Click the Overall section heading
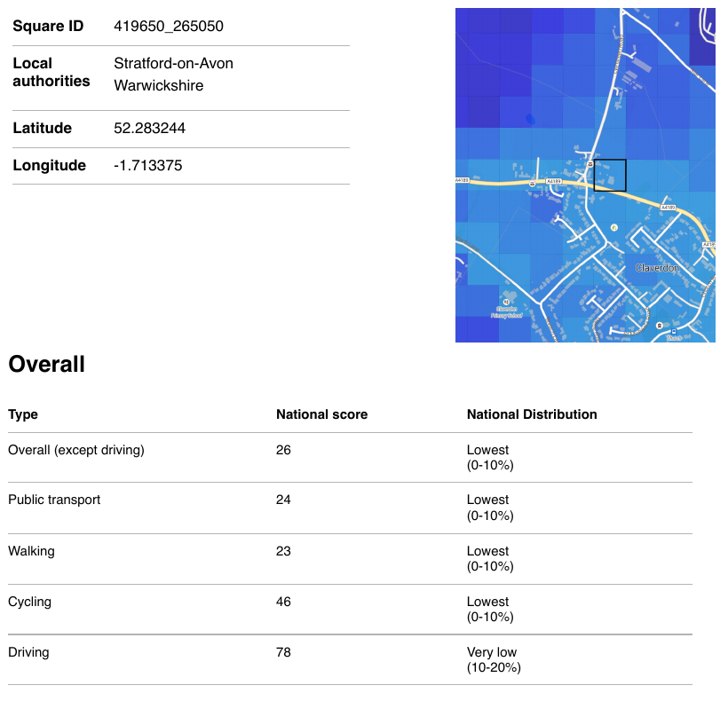The height and width of the screenshot is (701, 728). pyautogui.click(x=46, y=364)
